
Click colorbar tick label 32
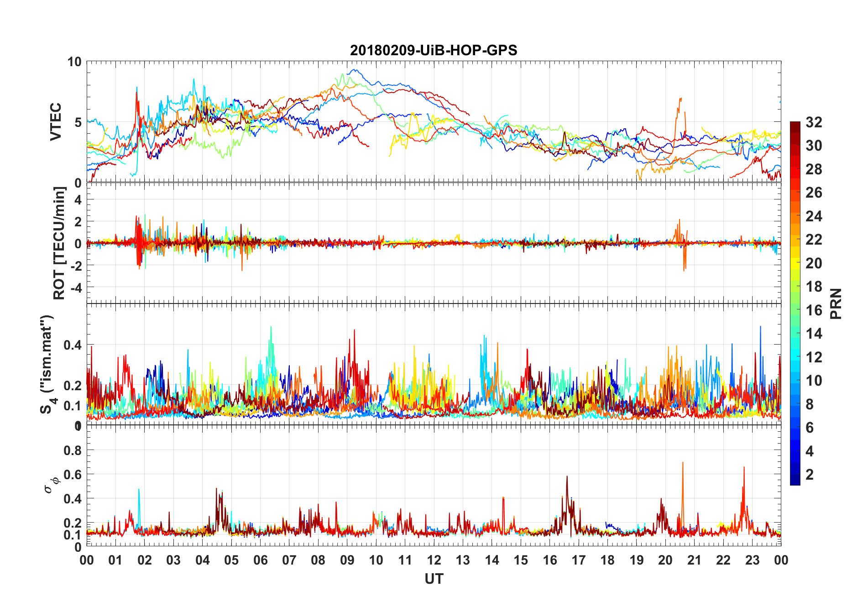click(x=814, y=122)
